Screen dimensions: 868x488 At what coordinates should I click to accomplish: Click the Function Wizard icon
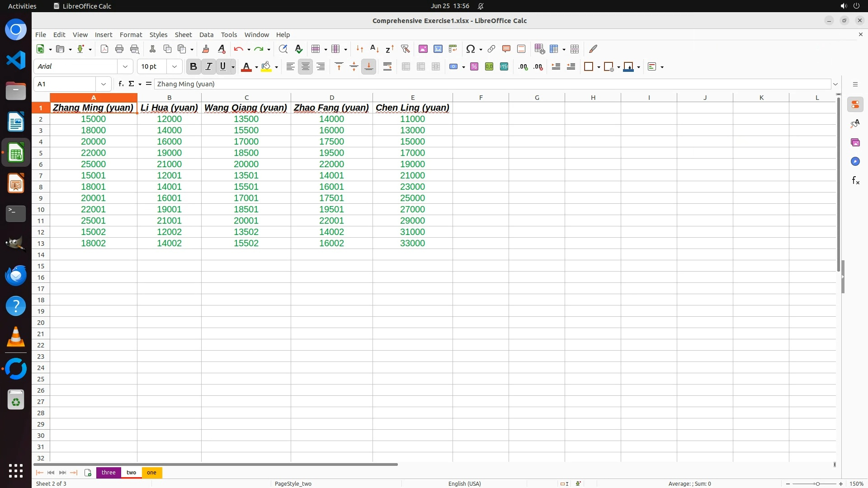click(121, 84)
